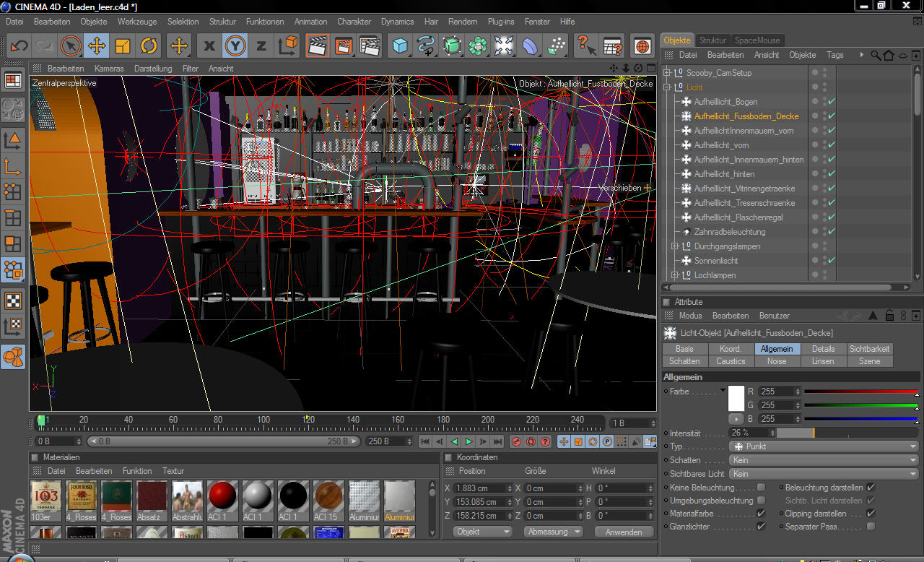Open the Rendern menu
Image resolution: width=924 pixels, height=562 pixels.
pyautogui.click(x=463, y=22)
